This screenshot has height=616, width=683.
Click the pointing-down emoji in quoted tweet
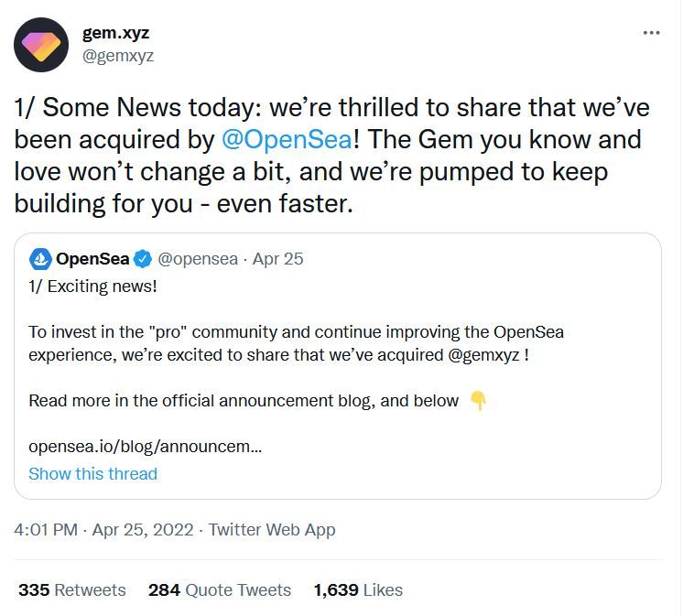pyautogui.click(x=477, y=401)
